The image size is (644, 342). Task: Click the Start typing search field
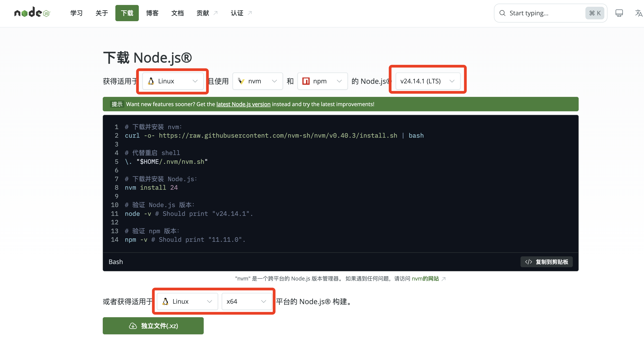coord(537,13)
